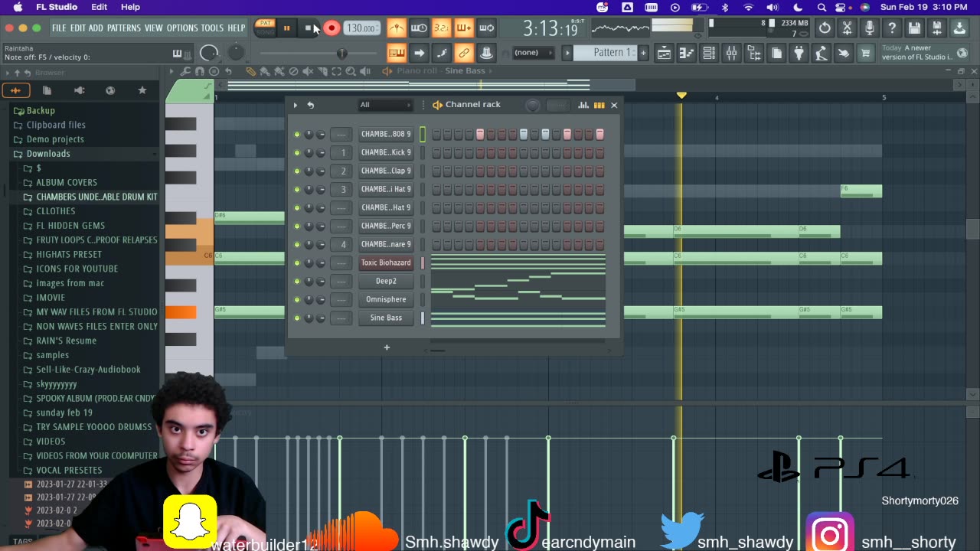Click the export download icon at top right

(959, 28)
